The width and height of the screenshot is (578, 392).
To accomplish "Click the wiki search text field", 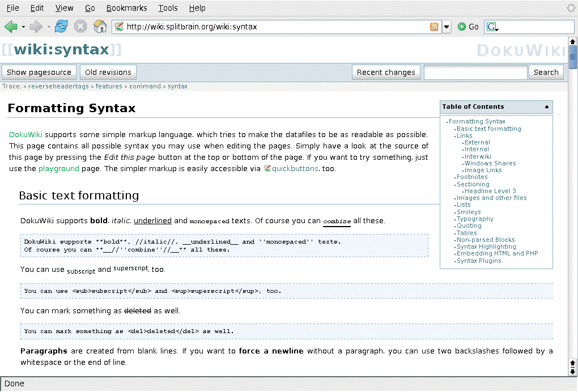I will click(x=475, y=72).
